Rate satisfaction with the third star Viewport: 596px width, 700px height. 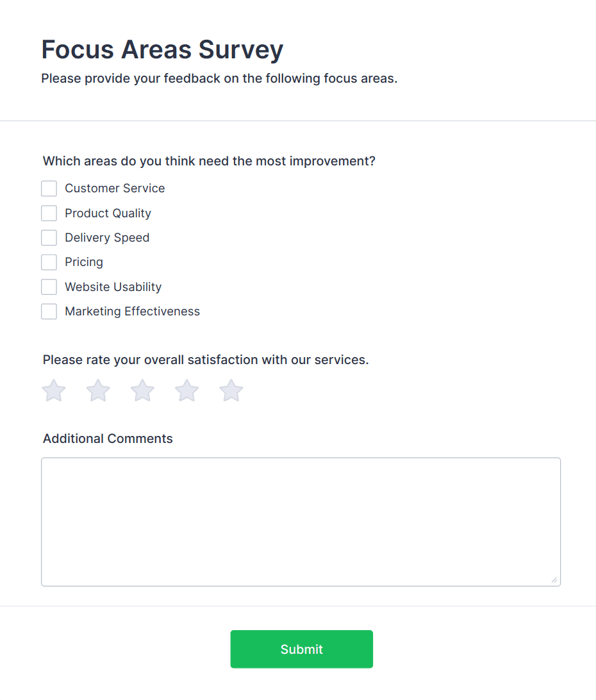(x=142, y=390)
